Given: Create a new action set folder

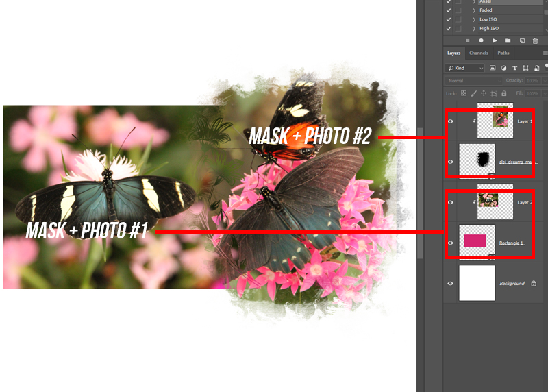Looking at the screenshot, I should pyautogui.click(x=508, y=40).
